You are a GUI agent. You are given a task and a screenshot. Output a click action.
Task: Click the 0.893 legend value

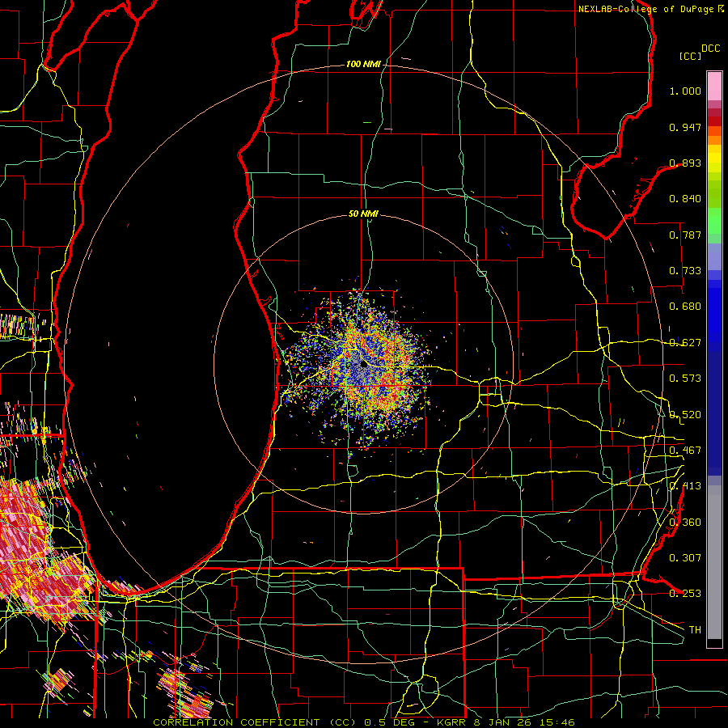685,163
